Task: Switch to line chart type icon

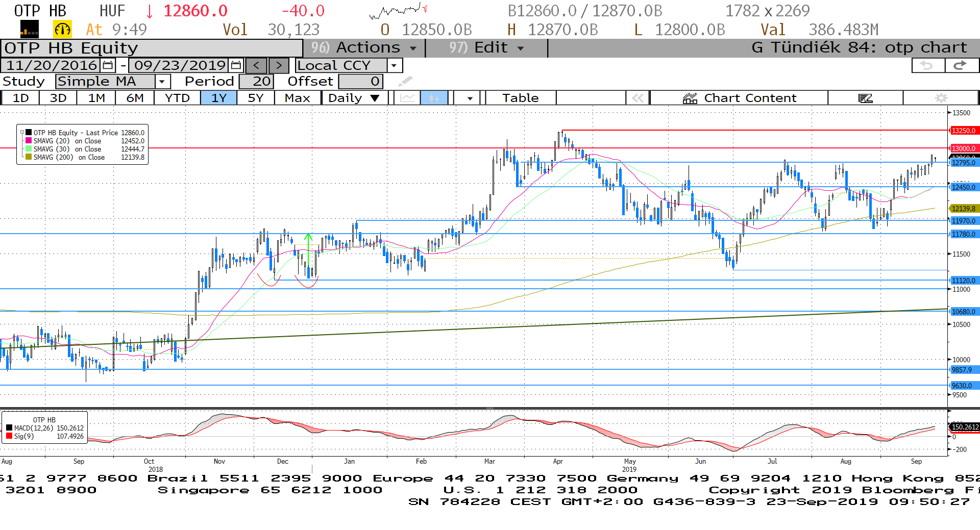Action: pyautogui.click(x=407, y=98)
